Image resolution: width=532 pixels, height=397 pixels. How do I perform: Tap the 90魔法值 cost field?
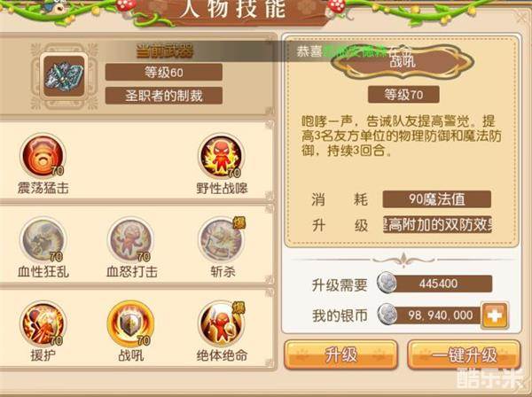click(436, 199)
